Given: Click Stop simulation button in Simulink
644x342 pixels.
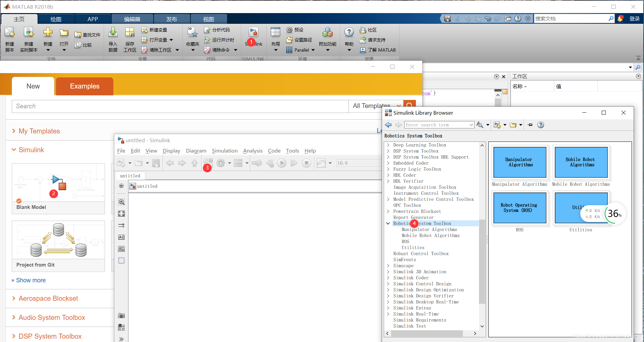Looking at the screenshot, I should click(x=306, y=163).
